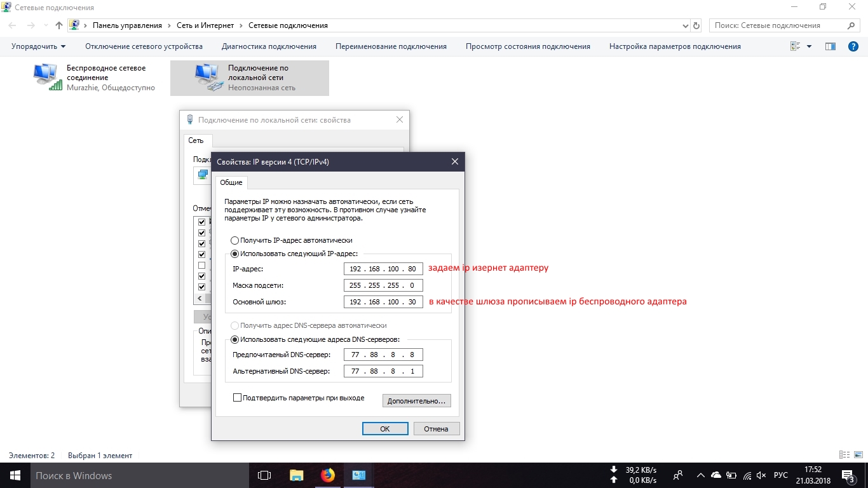868x488 pixels.
Task: Enable validate settings upon exit checkbox
Action: (x=238, y=398)
